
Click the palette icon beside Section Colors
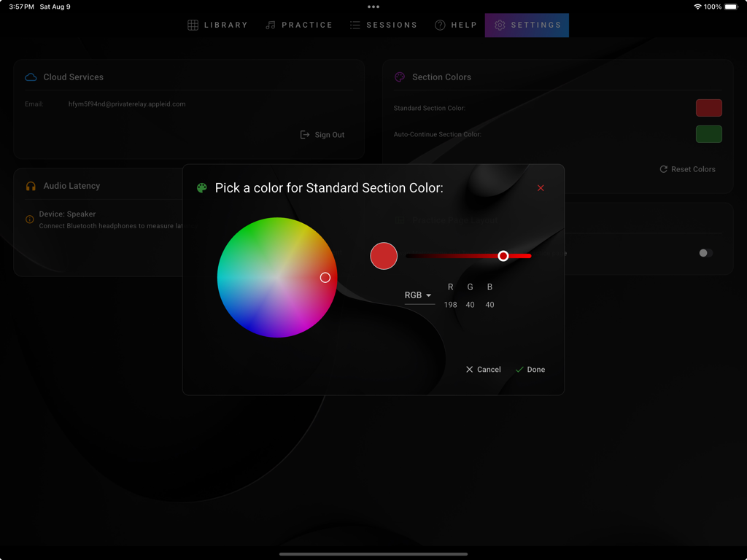coord(400,77)
